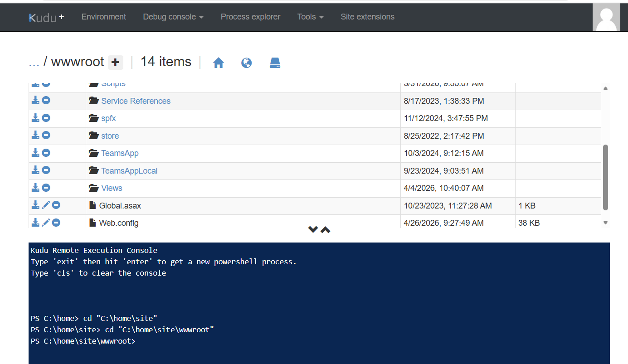Screen dimensions: 628x364
Task: Open the TeamsAppLocal folder
Action: [x=129, y=171]
